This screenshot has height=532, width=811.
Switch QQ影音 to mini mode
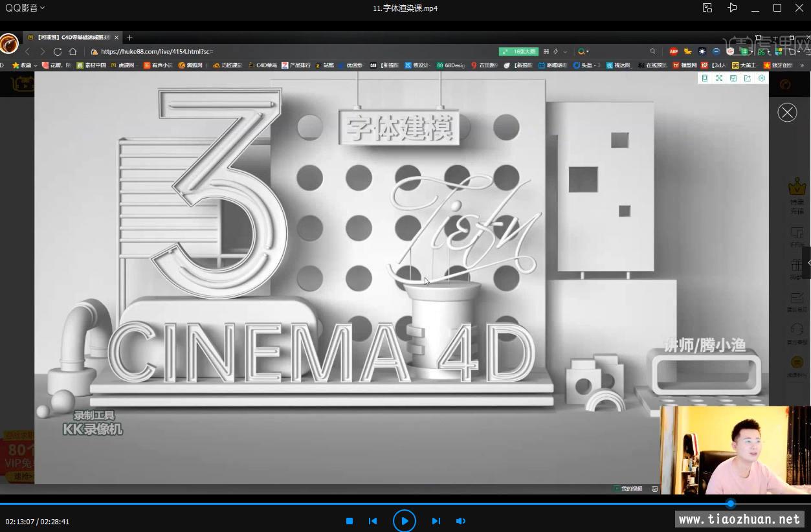pyautogui.click(x=707, y=8)
